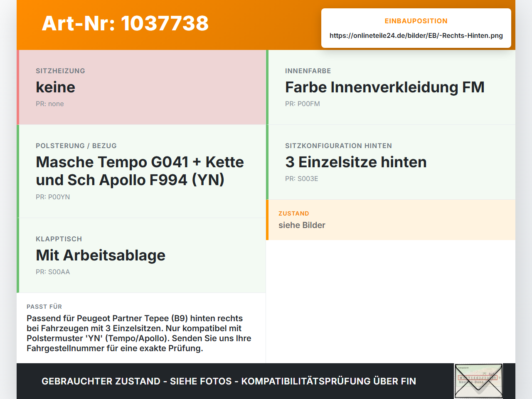Select the 'siehe Bilder' condition text
Screen dimensions: 532x399
(302, 225)
